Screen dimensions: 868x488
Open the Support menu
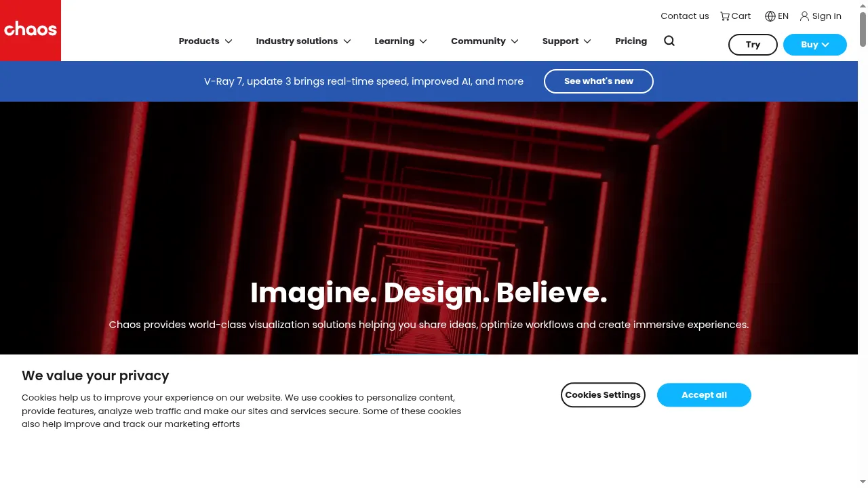(x=560, y=41)
